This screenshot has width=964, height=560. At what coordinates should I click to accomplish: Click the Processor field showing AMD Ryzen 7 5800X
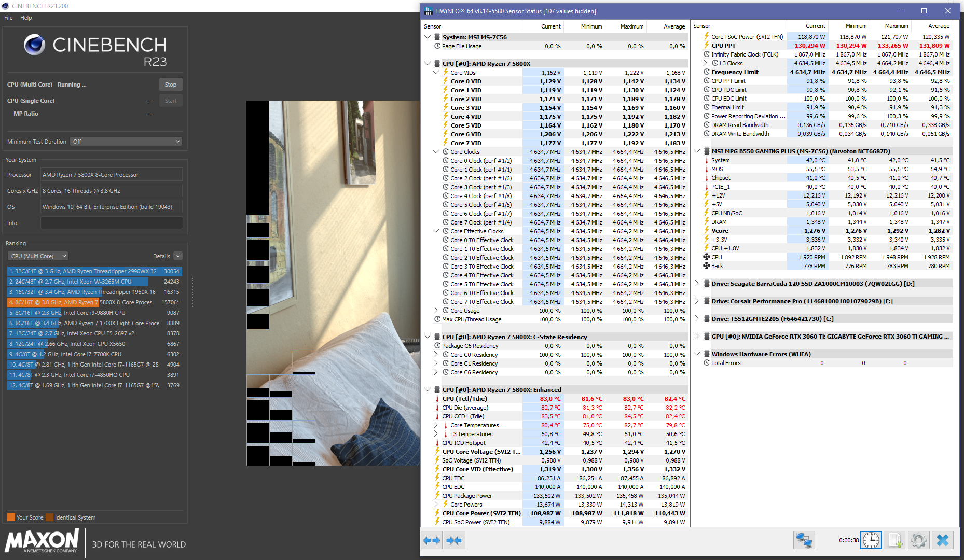point(112,175)
